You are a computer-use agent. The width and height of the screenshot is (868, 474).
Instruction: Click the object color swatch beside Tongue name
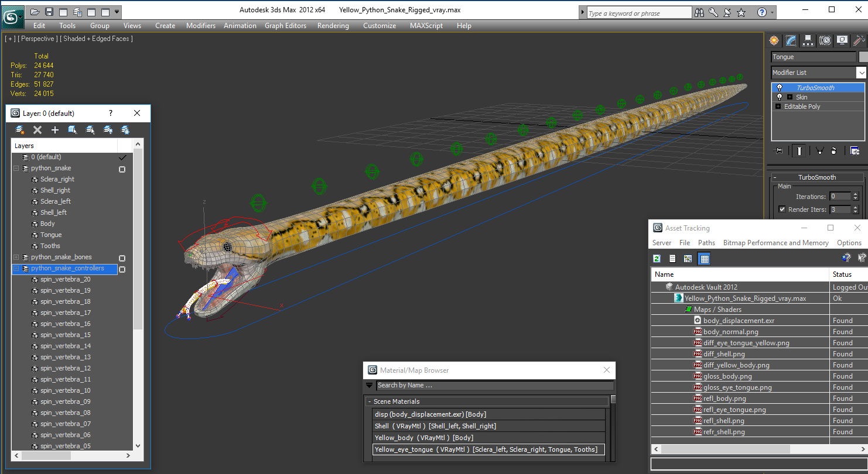(863, 57)
